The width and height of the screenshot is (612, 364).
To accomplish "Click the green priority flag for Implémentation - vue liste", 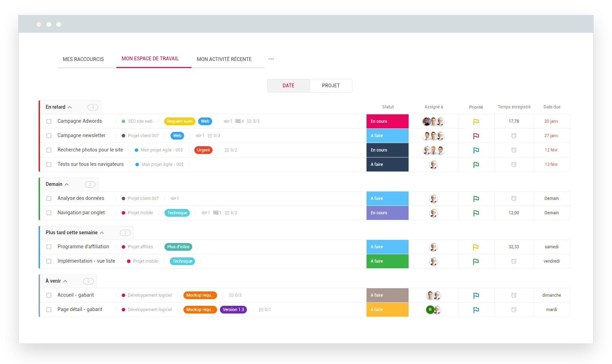I will point(476,261).
